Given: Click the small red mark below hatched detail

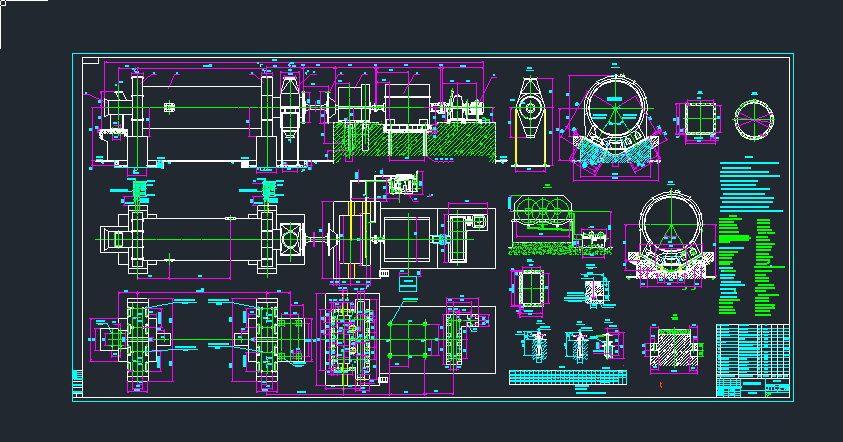Looking at the screenshot, I should pos(661,384).
